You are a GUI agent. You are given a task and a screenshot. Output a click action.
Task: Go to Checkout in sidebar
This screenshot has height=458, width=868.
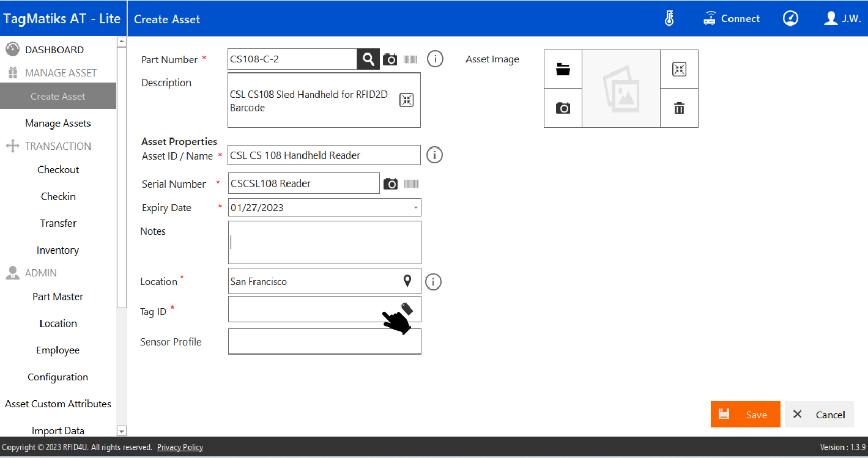coord(58,169)
